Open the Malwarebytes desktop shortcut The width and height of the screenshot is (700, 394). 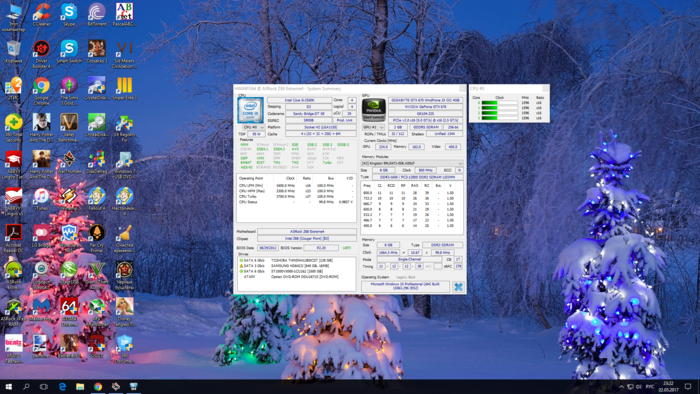pos(42,309)
